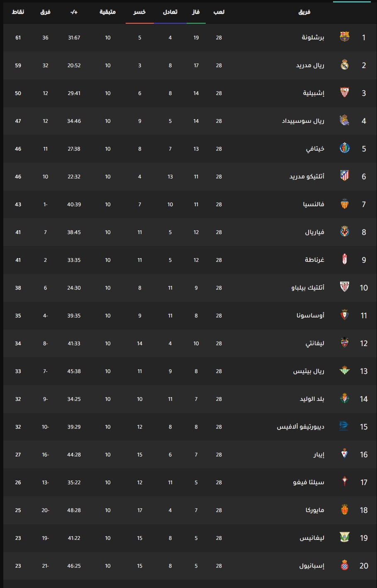The image size is (377, 588).
Task: Open أتلتيك بيلباو team link
Action: (308, 288)
